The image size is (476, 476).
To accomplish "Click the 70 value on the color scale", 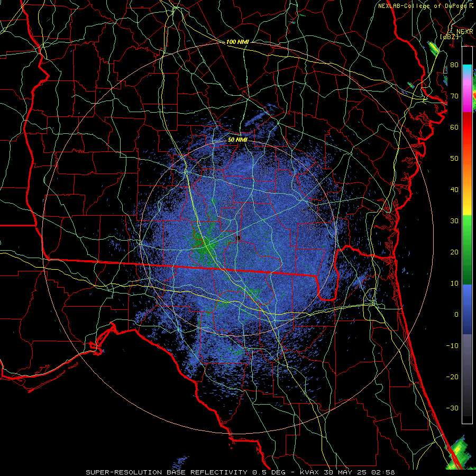I will coord(454,96).
